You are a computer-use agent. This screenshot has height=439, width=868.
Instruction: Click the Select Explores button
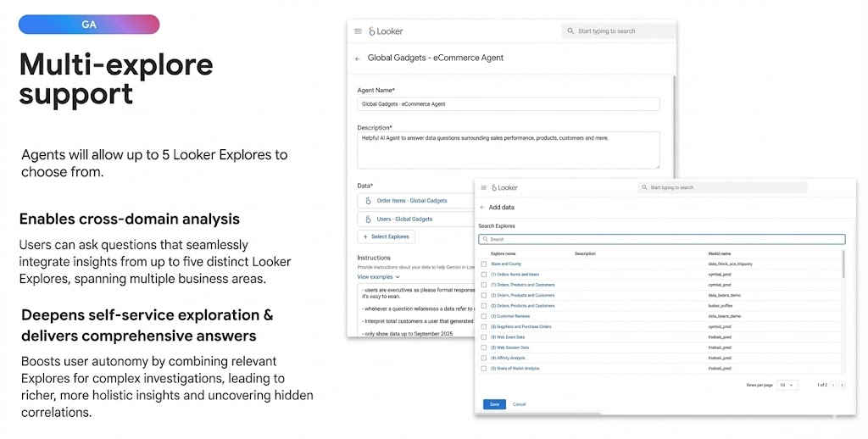coord(386,237)
